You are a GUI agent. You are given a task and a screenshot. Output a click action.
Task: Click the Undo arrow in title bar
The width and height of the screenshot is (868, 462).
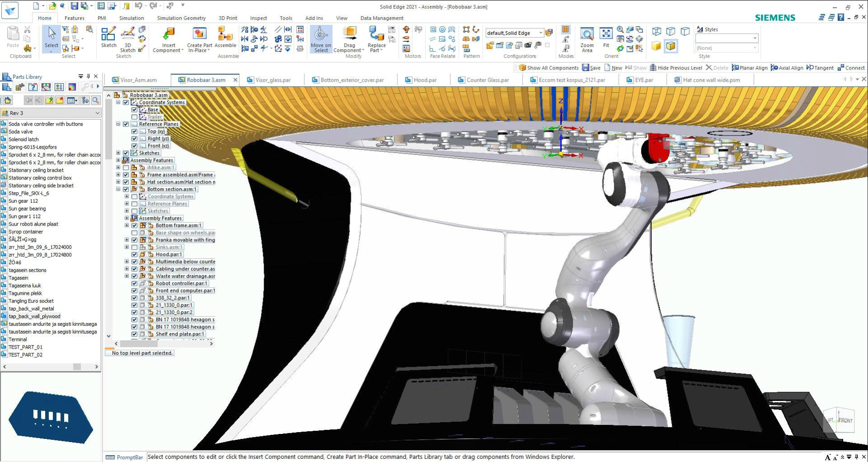pos(138,6)
